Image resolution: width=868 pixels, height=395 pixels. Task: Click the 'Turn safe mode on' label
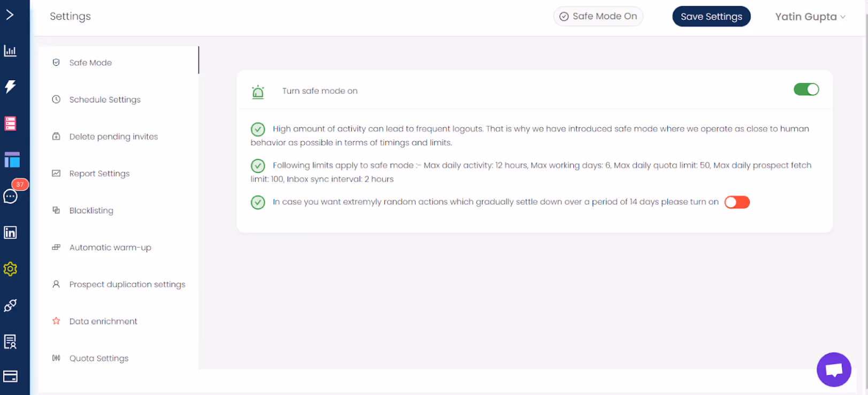[x=320, y=91]
